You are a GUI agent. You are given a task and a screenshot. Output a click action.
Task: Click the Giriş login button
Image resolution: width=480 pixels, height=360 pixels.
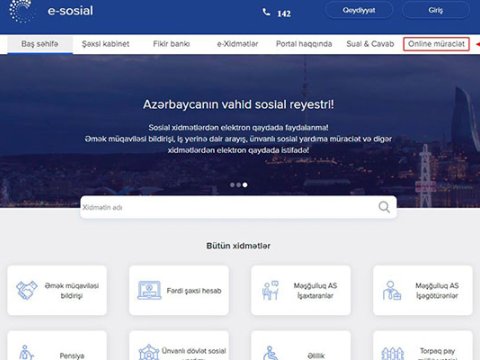pyautogui.click(x=436, y=10)
